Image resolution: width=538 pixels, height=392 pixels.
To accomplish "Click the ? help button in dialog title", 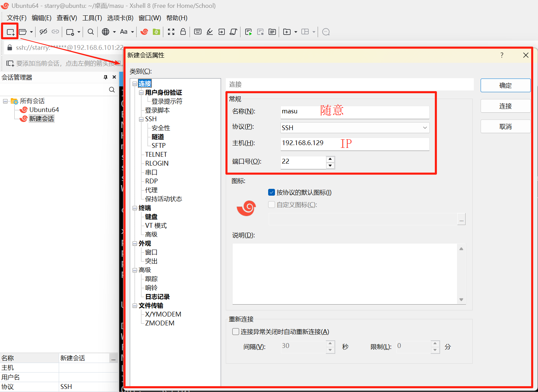I will click(x=502, y=55).
